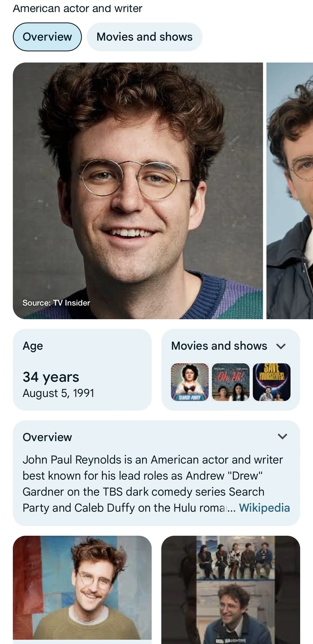Tap the Overview card heading
This screenshot has height=644, width=313.
[47, 437]
